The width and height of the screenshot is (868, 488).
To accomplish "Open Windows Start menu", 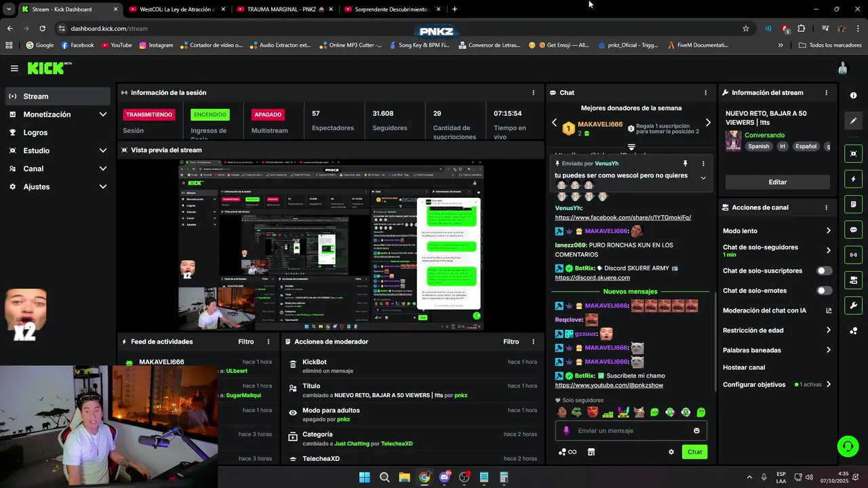I will pos(364,477).
